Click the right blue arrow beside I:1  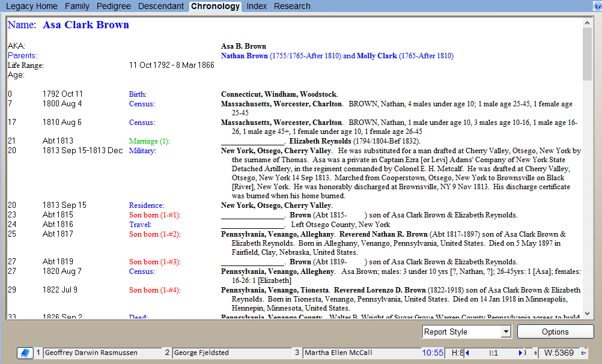[521, 353]
